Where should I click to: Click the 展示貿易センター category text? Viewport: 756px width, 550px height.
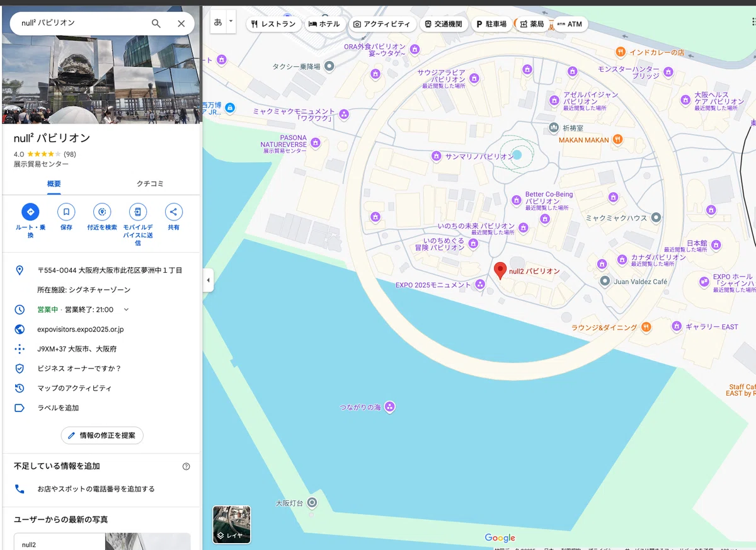[41, 164]
